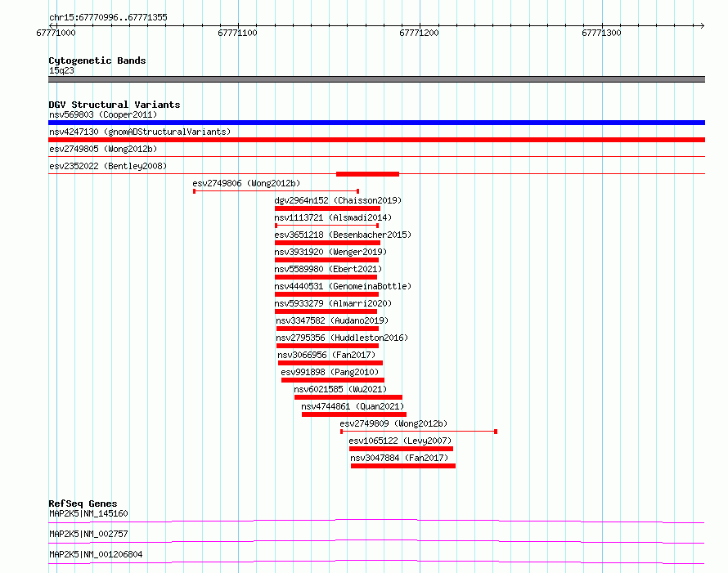Click the Cytogenetic Bands track title

(x=97, y=60)
